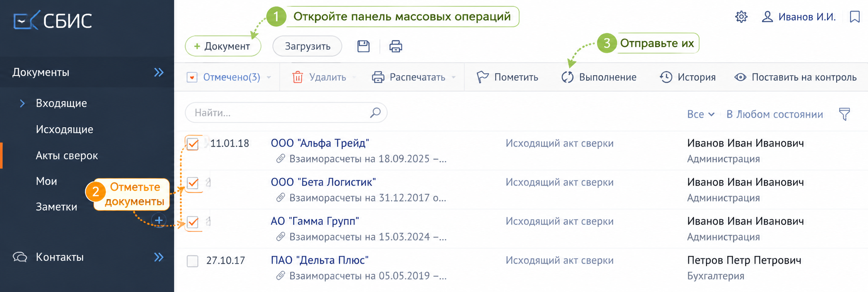Uncheck ООО "Альфа Трейд" document checkbox
The image size is (868, 292).
coord(193,144)
